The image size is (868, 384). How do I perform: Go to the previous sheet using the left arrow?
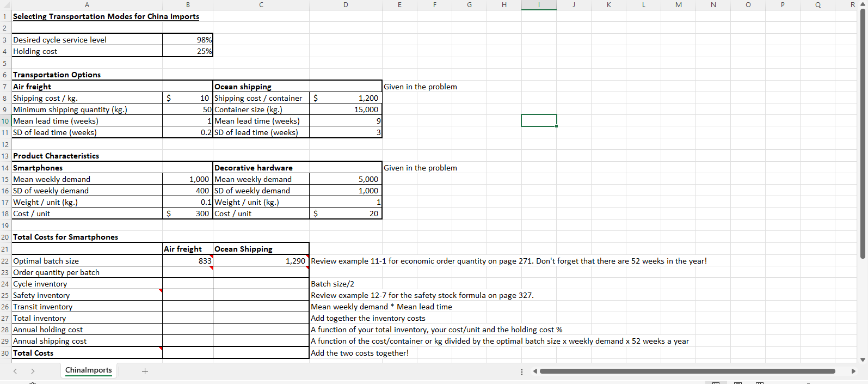pyautogui.click(x=15, y=371)
